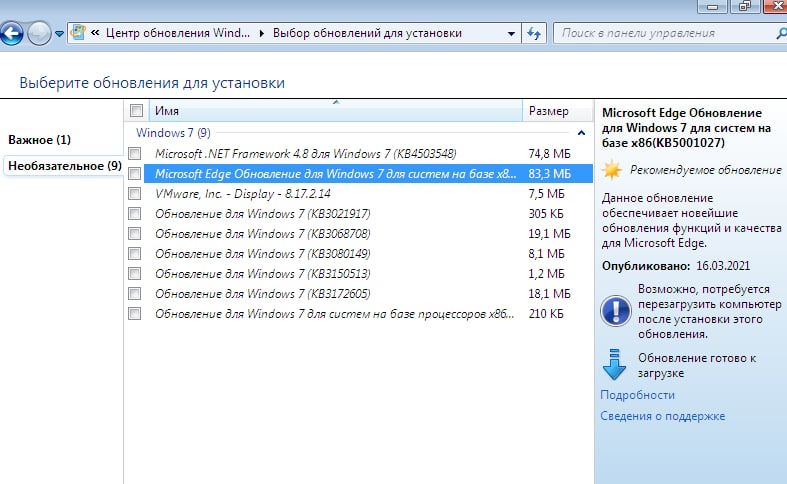The image size is (787, 484).
Task: Restore down the window
Action: 745,7
